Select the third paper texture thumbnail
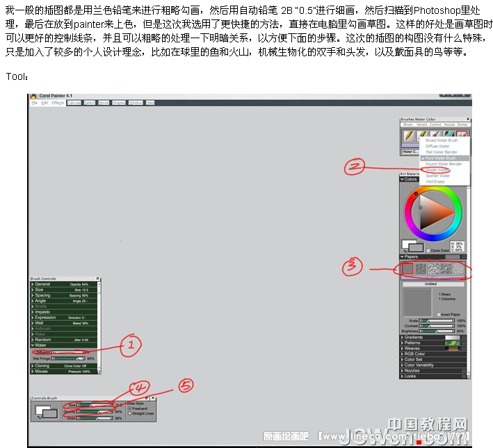493x448 pixels. 433,269
